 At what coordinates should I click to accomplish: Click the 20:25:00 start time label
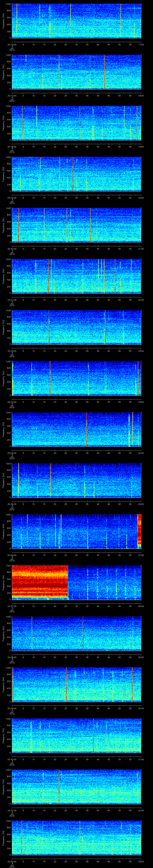pos(12,504)
